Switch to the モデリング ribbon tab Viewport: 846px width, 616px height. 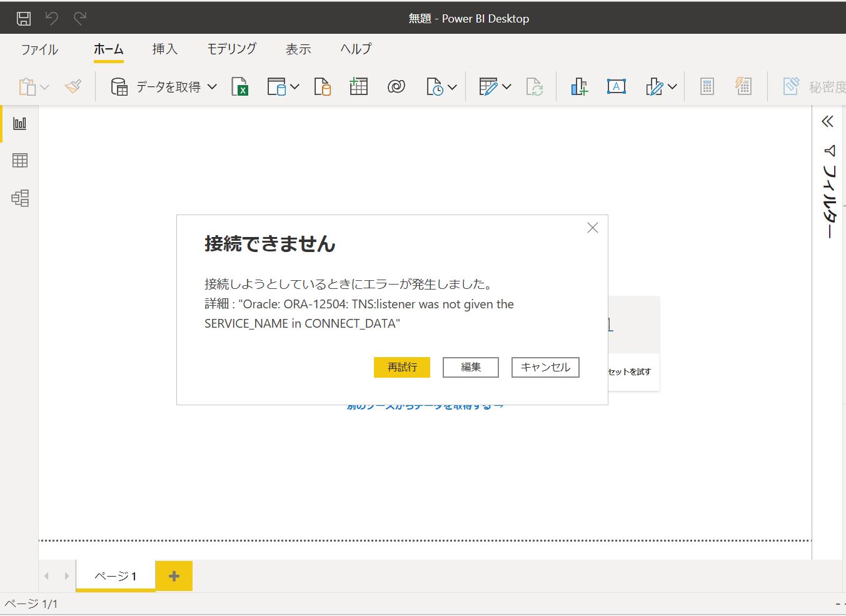(x=231, y=49)
